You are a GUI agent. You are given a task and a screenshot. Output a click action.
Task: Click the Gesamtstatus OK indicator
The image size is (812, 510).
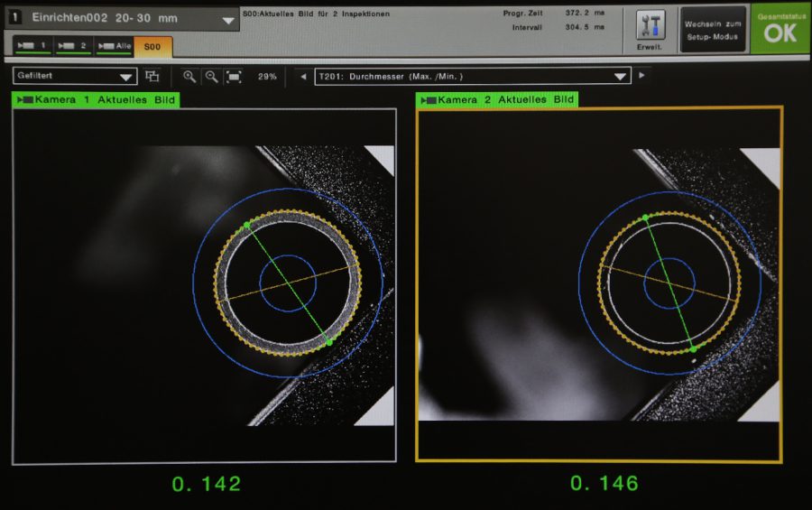coord(780,28)
